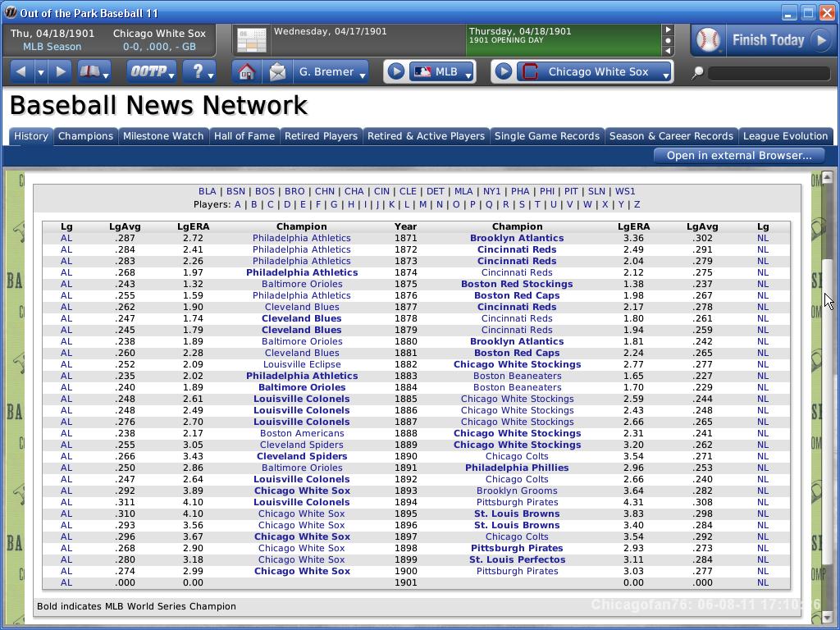The image size is (840, 630).
Task: Click the Chicago White Sox arrow icon
Action: [504, 72]
